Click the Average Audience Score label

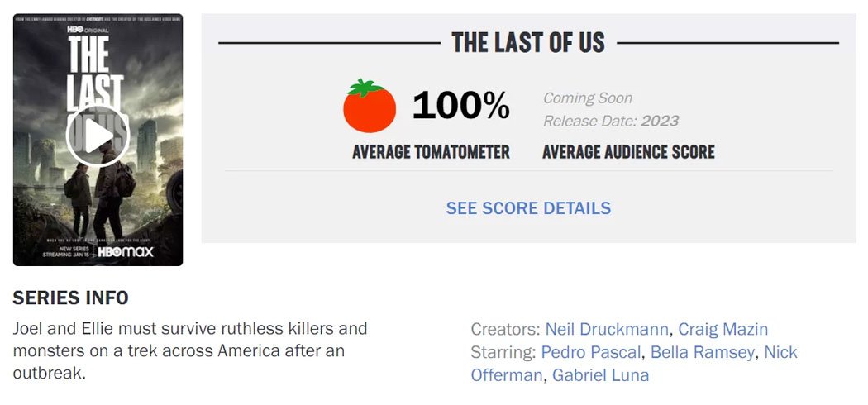(628, 151)
